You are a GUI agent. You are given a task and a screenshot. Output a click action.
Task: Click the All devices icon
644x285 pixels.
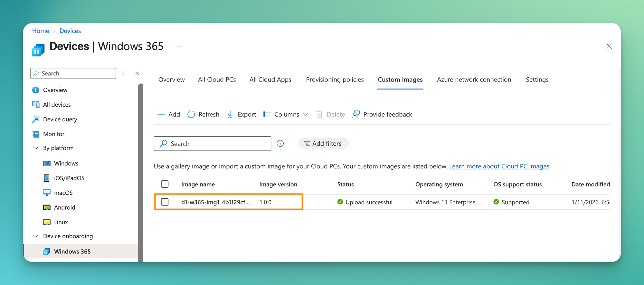(36, 104)
